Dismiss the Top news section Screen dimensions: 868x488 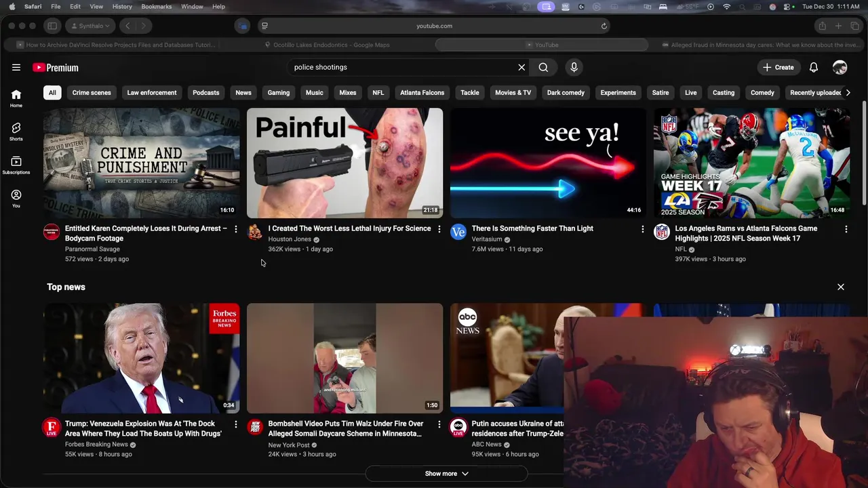click(841, 287)
